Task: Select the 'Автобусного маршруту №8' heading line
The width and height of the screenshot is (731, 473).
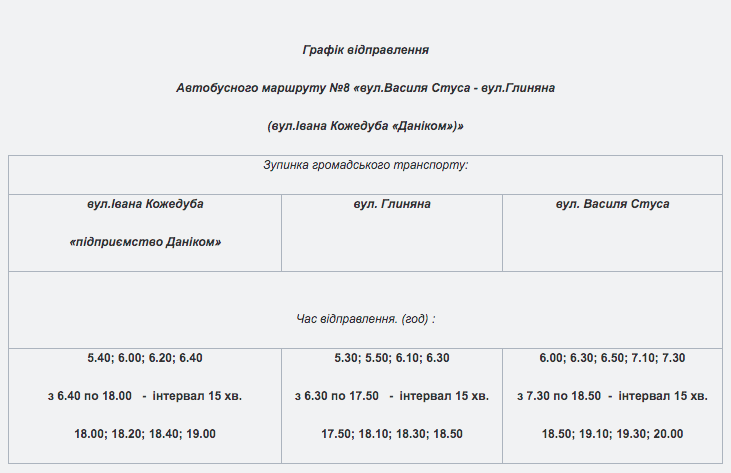Action: [x=366, y=88]
